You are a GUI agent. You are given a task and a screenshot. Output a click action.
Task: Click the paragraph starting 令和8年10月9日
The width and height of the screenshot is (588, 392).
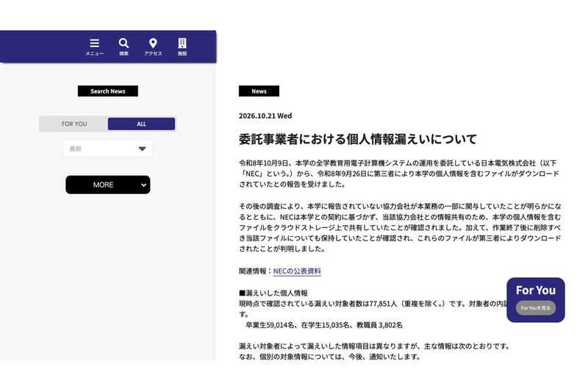(x=399, y=174)
